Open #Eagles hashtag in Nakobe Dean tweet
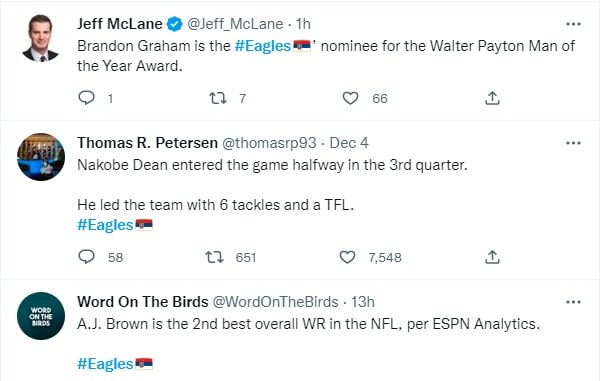The image size is (601, 381). point(105,225)
